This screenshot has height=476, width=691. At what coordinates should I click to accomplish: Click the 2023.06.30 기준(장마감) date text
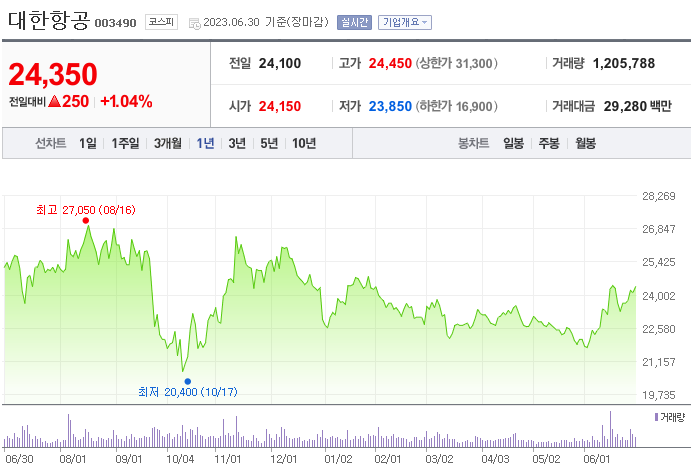pos(266,22)
